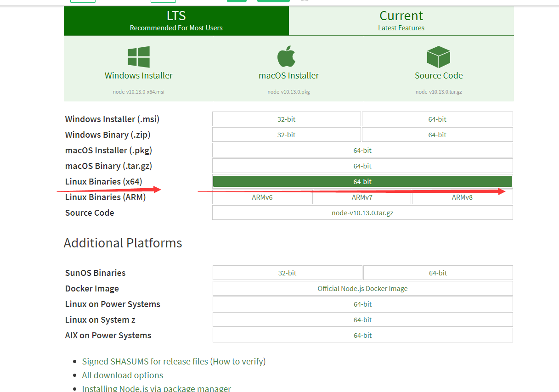Click the Windows Installer (.msi) row label
This screenshot has width=559, height=392.
pyautogui.click(x=112, y=119)
